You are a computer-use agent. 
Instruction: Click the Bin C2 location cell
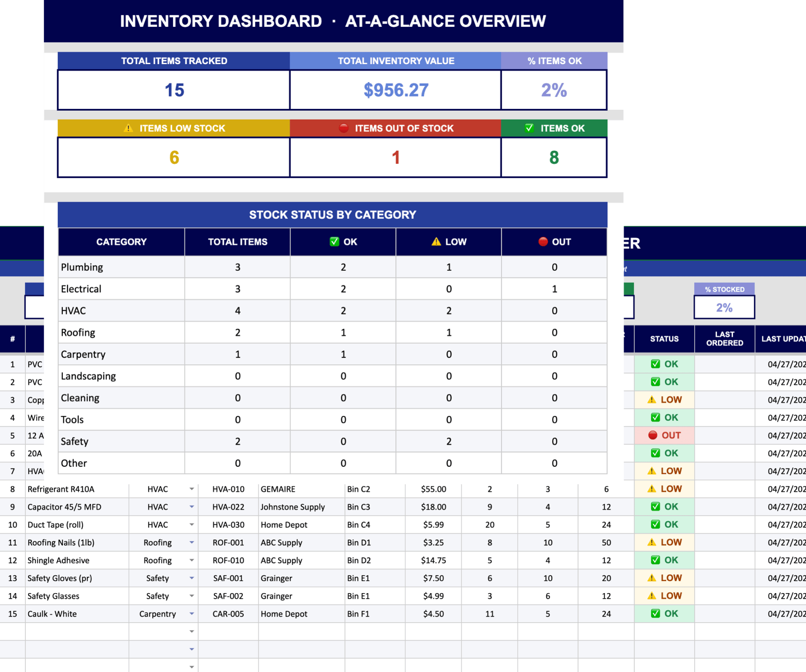pyautogui.click(x=375, y=489)
